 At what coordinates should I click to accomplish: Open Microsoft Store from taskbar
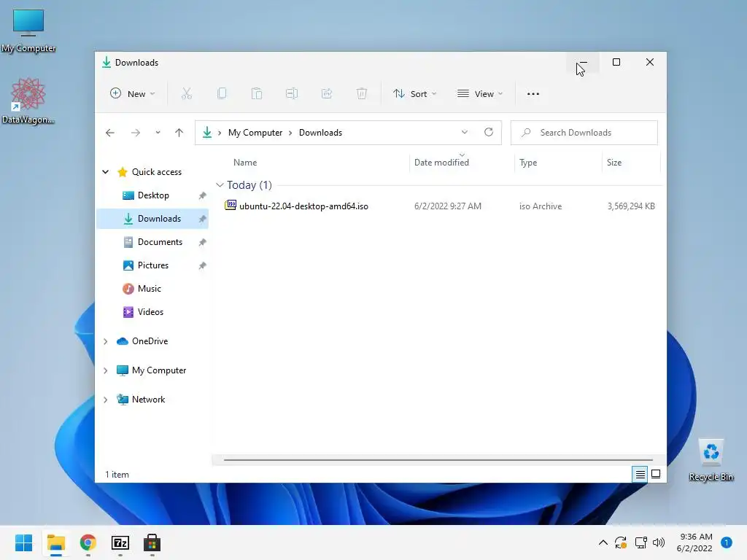(x=152, y=542)
